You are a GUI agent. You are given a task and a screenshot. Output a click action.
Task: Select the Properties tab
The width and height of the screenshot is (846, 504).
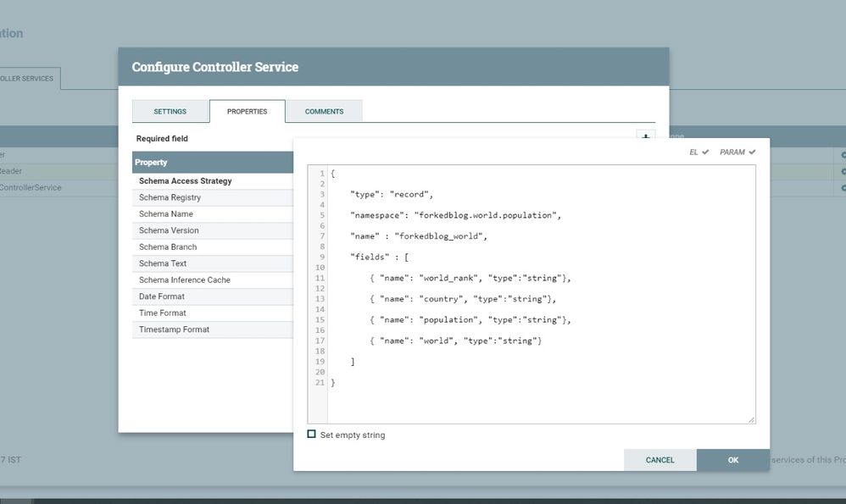click(247, 112)
